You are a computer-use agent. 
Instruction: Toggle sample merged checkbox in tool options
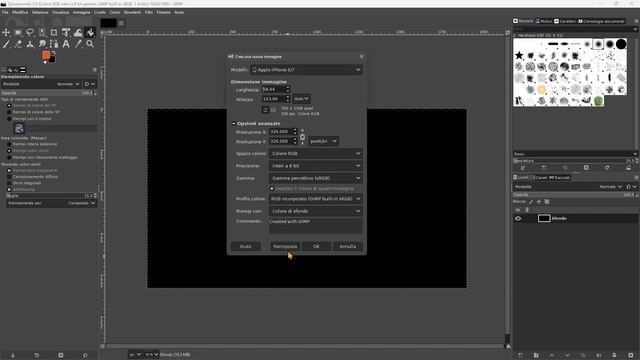point(9,177)
